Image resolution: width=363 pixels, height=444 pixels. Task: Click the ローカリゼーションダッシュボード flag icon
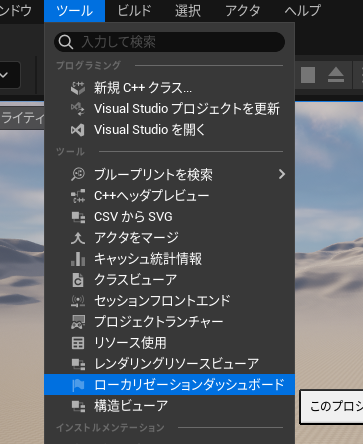click(78, 385)
